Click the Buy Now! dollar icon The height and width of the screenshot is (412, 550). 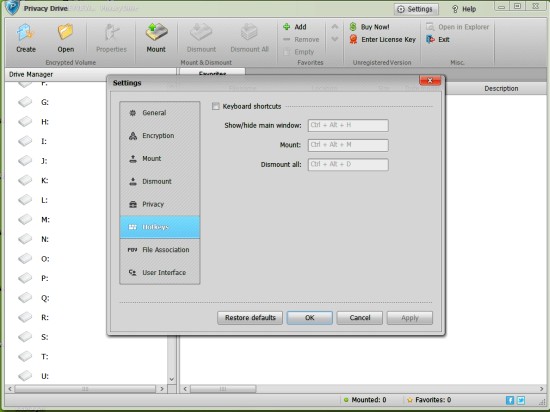click(x=353, y=27)
